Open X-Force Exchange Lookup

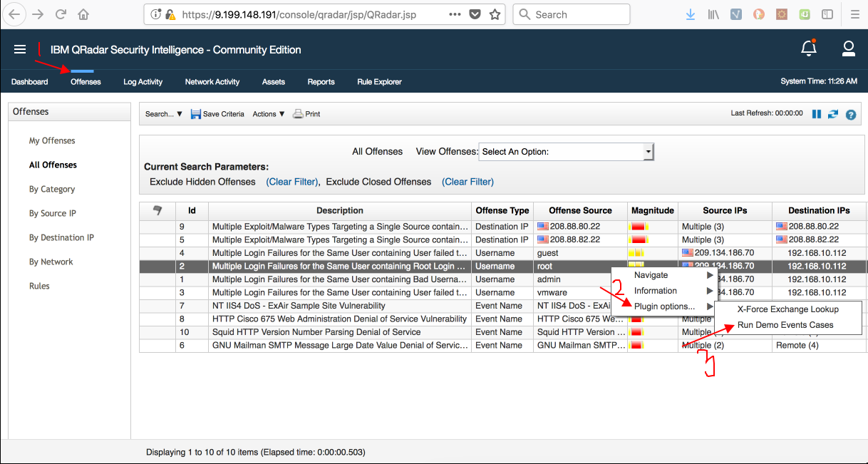(x=787, y=309)
